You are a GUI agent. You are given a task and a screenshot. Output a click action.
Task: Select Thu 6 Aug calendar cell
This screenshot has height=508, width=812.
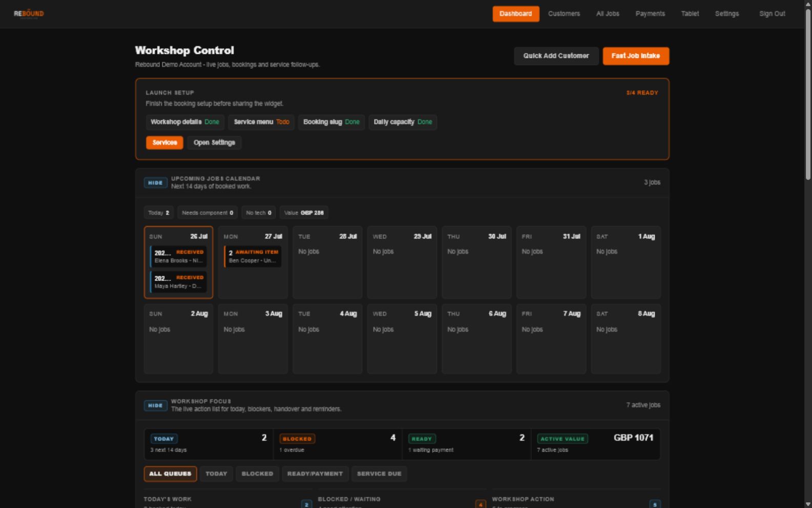tap(476, 339)
